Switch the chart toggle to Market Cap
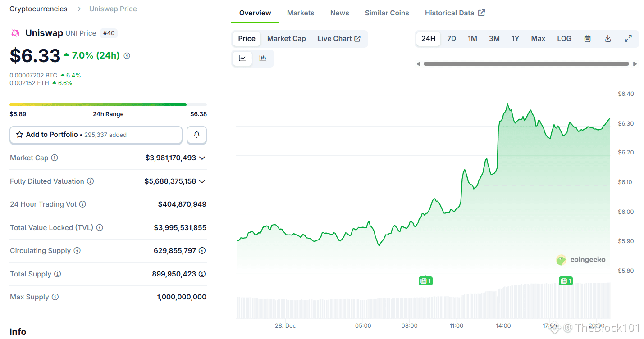This screenshot has width=644, height=339. [287, 39]
